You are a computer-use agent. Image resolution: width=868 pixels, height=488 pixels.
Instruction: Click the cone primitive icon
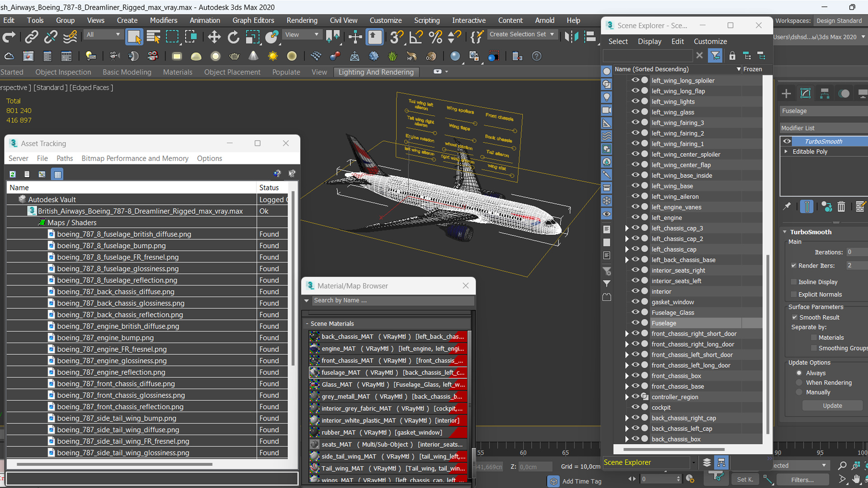(x=254, y=56)
